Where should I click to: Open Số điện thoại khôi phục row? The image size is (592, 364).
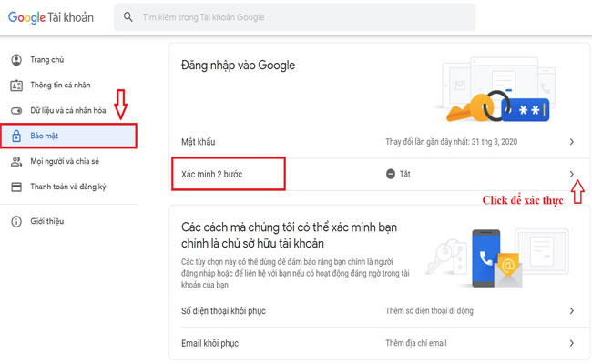tap(379, 311)
